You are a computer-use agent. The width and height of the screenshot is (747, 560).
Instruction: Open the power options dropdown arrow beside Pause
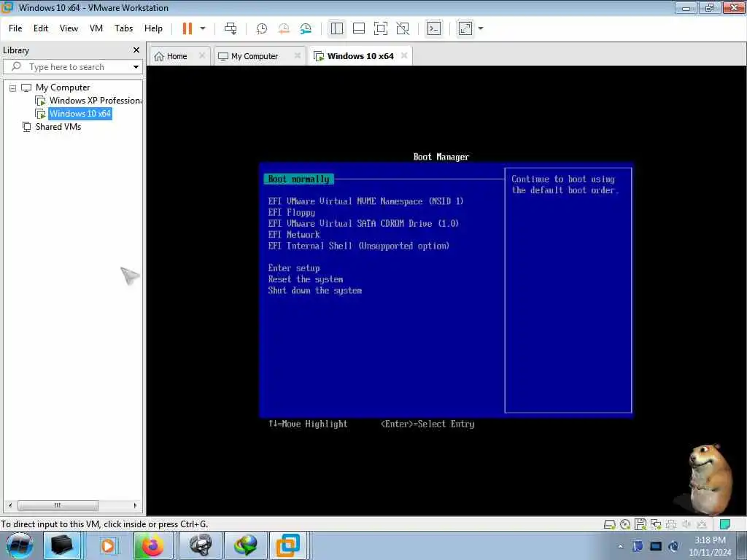coord(203,28)
